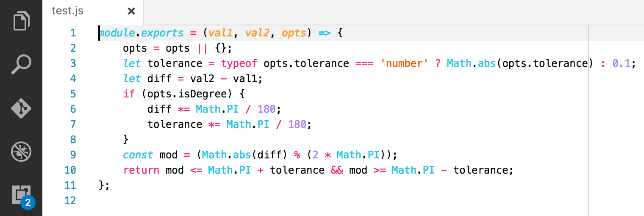This screenshot has height=216, width=644.
Task: Click line number 9 in the gutter
Action: [x=73, y=155]
